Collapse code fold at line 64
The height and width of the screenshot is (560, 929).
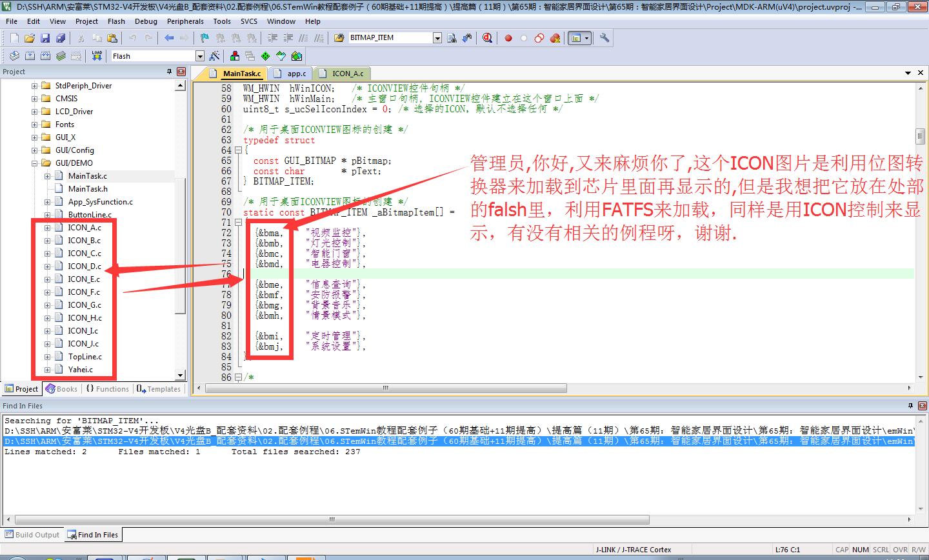point(237,150)
